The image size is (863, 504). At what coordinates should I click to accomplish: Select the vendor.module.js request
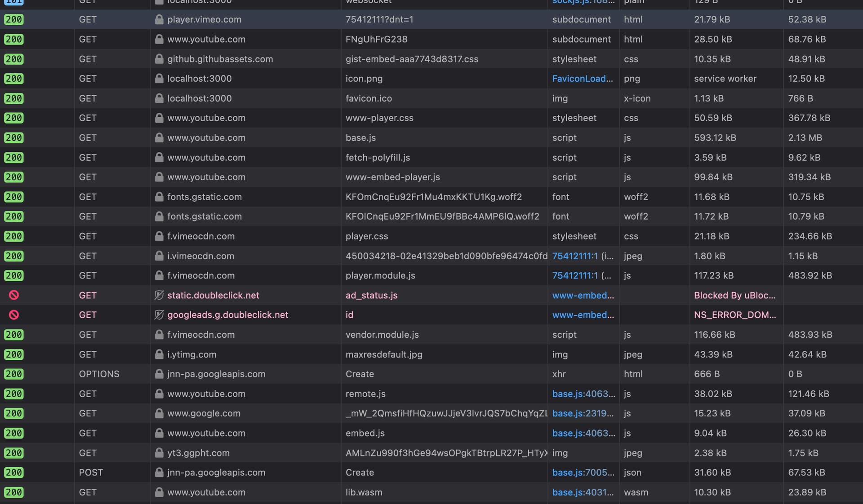(431, 335)
